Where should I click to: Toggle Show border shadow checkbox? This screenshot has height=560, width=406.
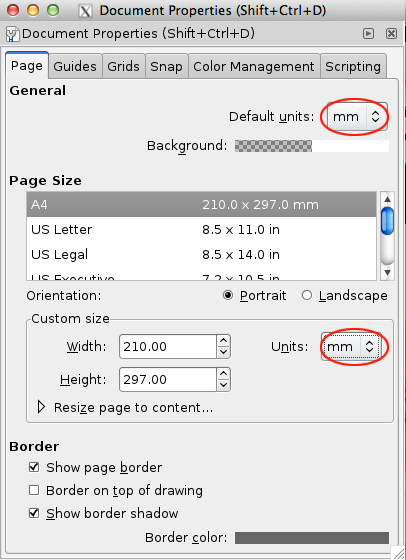34,513
